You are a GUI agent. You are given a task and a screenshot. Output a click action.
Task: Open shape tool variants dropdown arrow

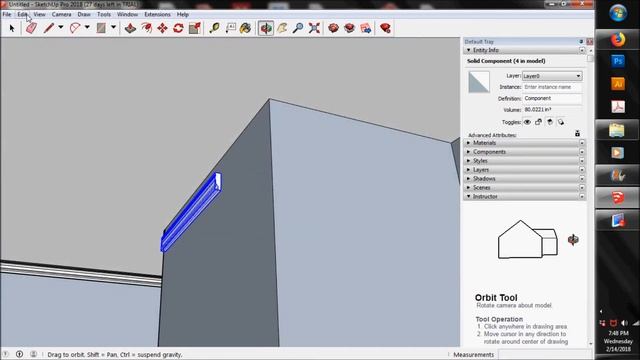[113, 27]
